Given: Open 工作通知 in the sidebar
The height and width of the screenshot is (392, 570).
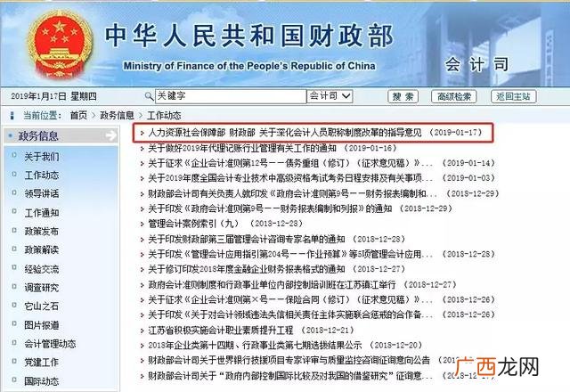Looking at the screenshot, I should click(x=42, y=213).
